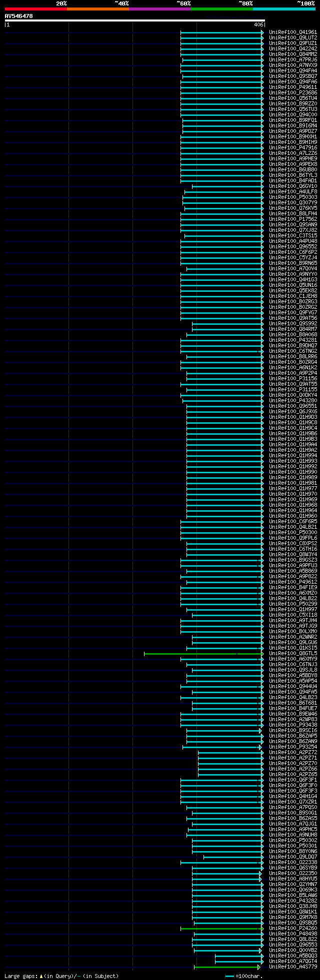Select label UniRef100_B9RZZ0
This screenshot has width=320, height=980.
pos(293,103)
